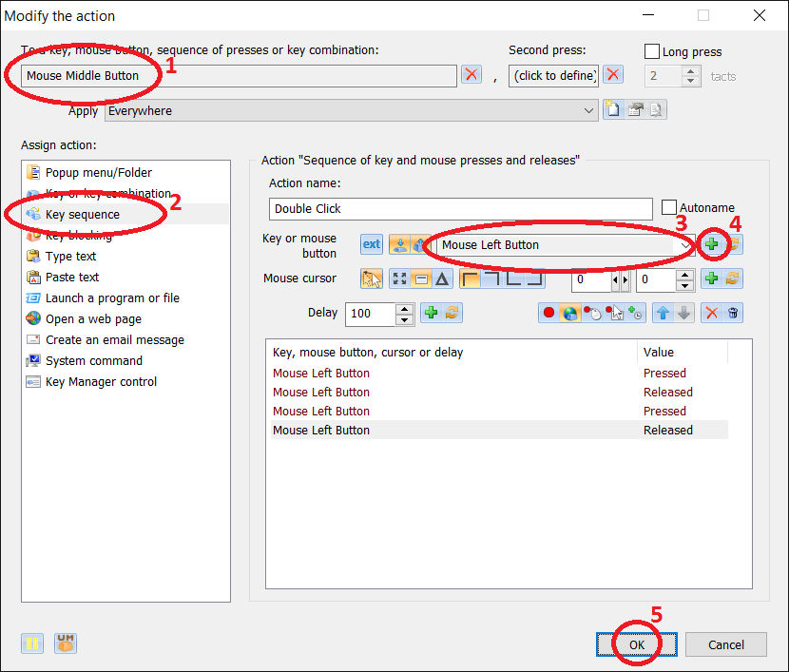
Task: Enable the Long press checkbox
Action: pos(652,51)
